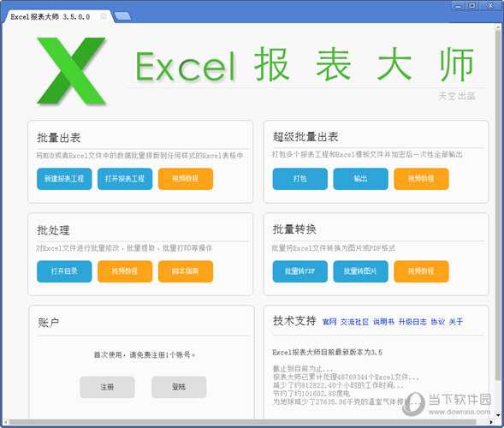This screenshot has width=504, height=428.
Task: Click the 技术支持 heading
Action: point(294,321)
